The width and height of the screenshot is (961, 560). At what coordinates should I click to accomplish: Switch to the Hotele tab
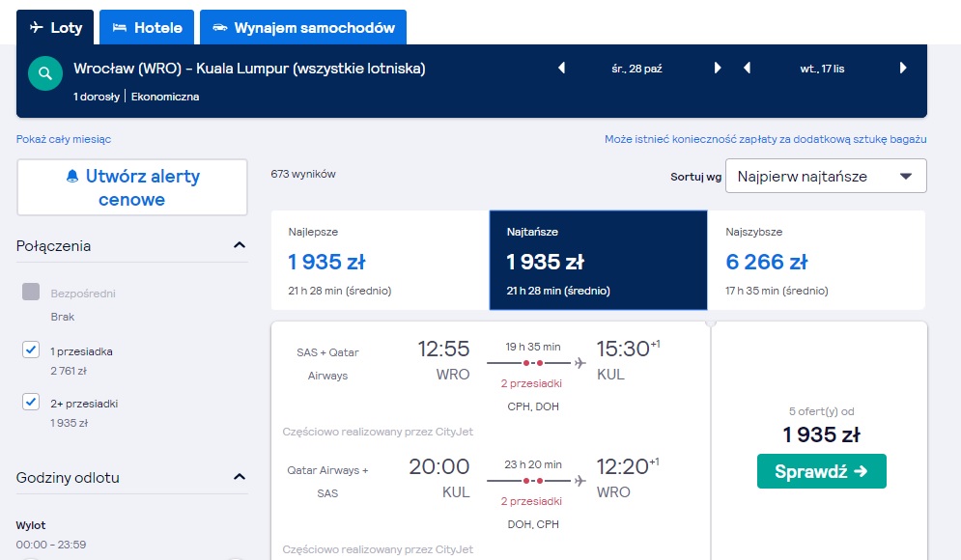click(147, 28)
